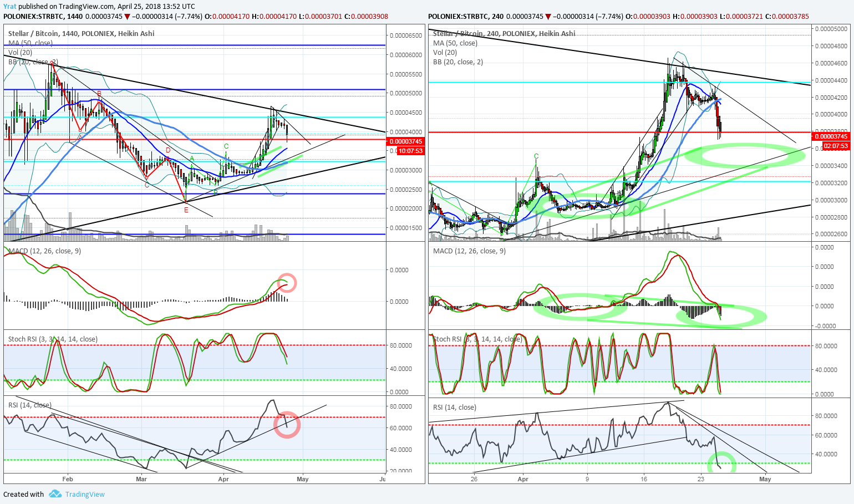This screenshot has height=504, width=854.
Task: Click the TradingView cloud logo icon
Action: tap(55, 493)
